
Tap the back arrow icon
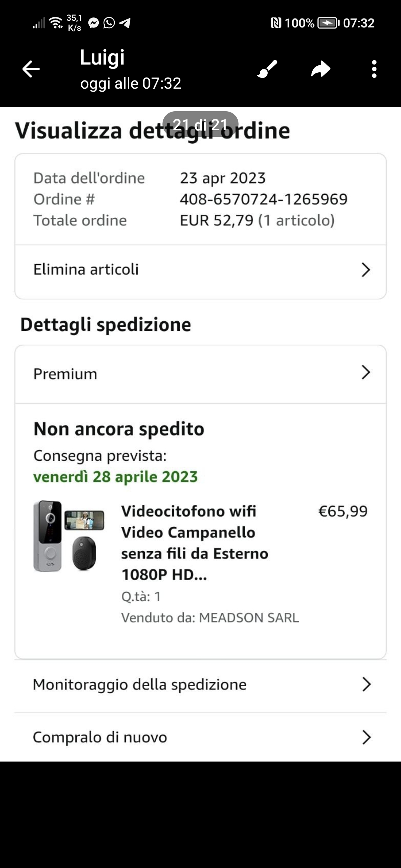click(31, 69)
